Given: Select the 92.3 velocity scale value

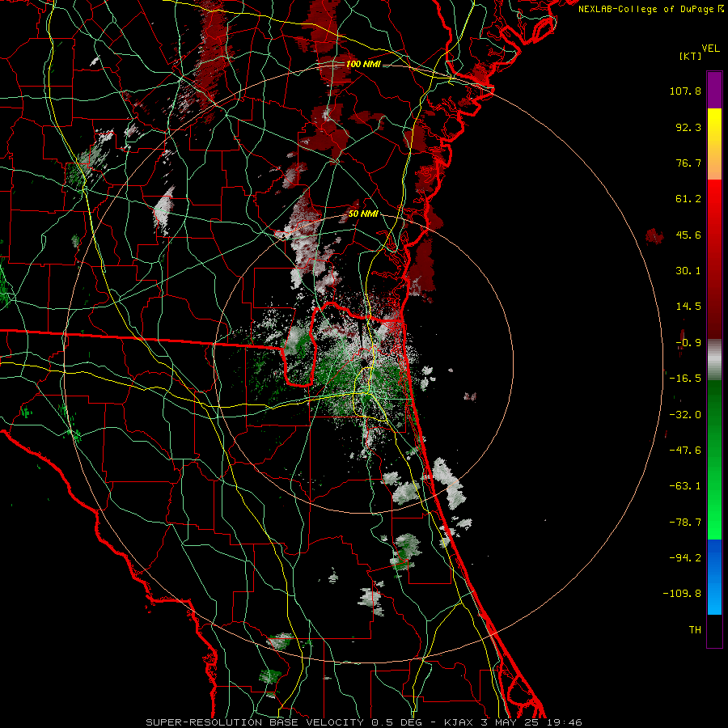Looking at the screenshot, I should pos(688,127).
